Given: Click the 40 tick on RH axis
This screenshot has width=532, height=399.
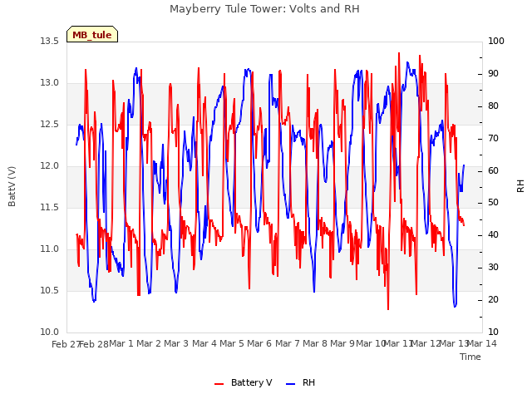Looking at the screenshot, I should pos(493,234).
